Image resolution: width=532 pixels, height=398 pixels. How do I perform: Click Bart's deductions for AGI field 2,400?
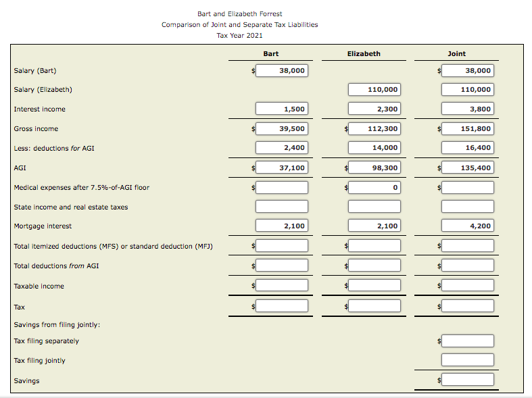coord(282,147)
